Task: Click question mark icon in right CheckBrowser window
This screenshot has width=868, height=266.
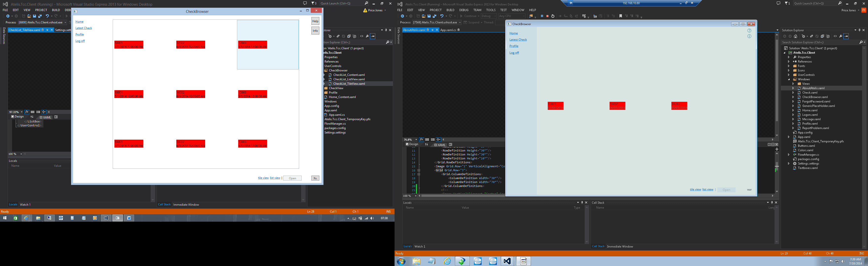Action: 749,31
